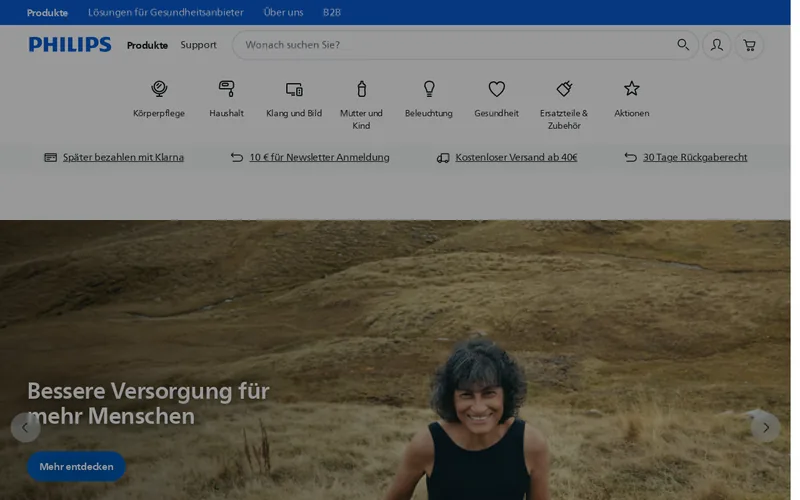The height and width of the screenshot is (500, 800).
Task: Select the Körperpflege category icon
Action: click(x=159, y=89)
